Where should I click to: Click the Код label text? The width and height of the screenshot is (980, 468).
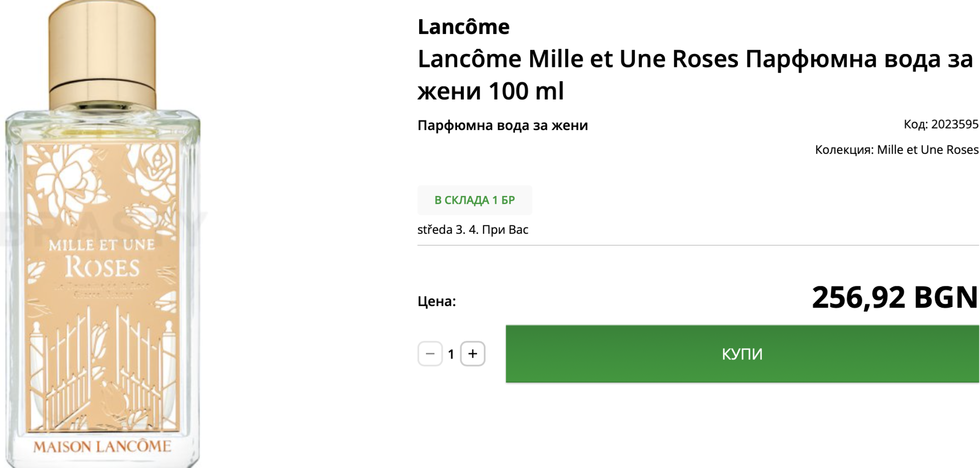915,124
